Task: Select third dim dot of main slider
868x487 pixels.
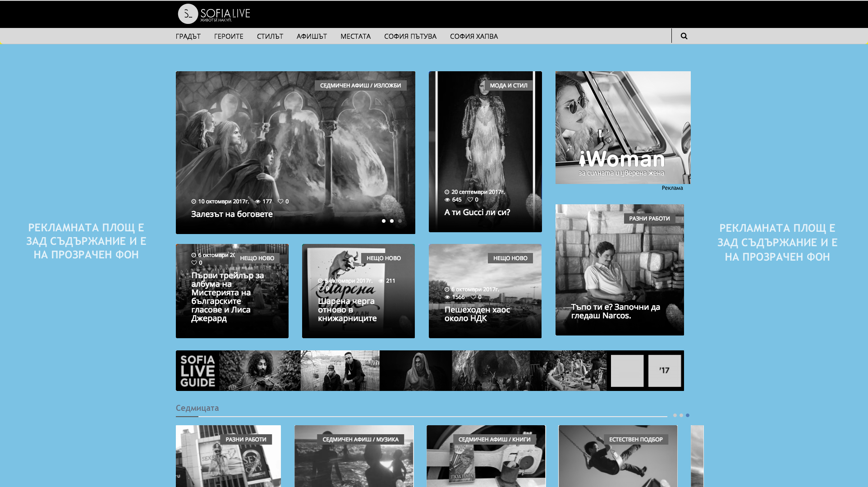Action: pos(400,221)
